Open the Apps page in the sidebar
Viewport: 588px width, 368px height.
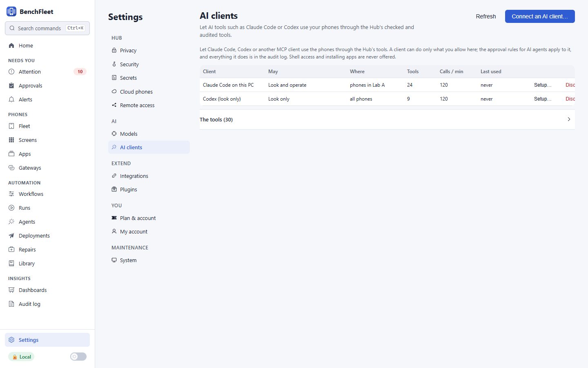click(47, 154)
